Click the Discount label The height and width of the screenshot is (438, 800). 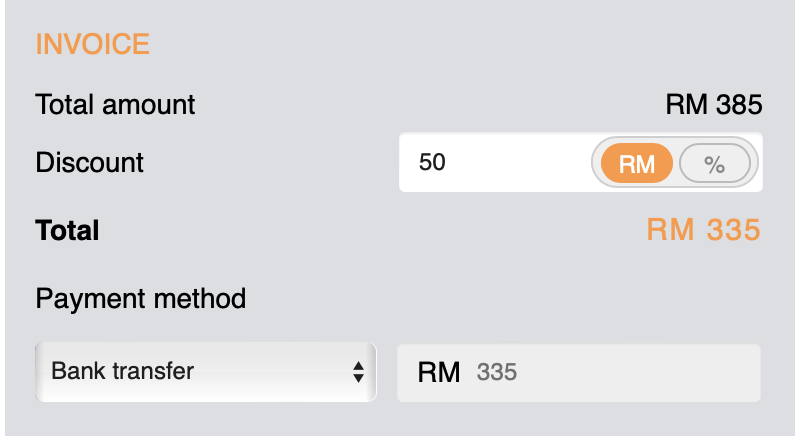pos(90,162)
